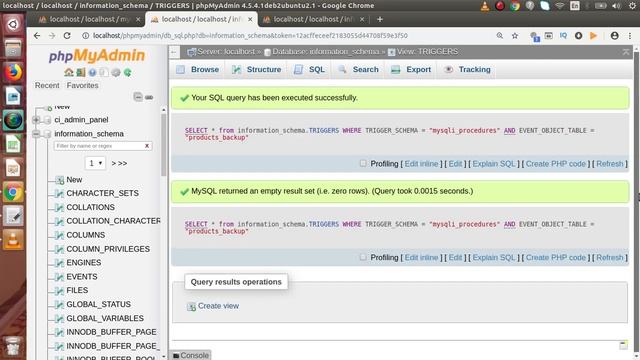Open phpMyAdmin documentation blue help icon
Screen dimensions: 640x360
(92, 72)
